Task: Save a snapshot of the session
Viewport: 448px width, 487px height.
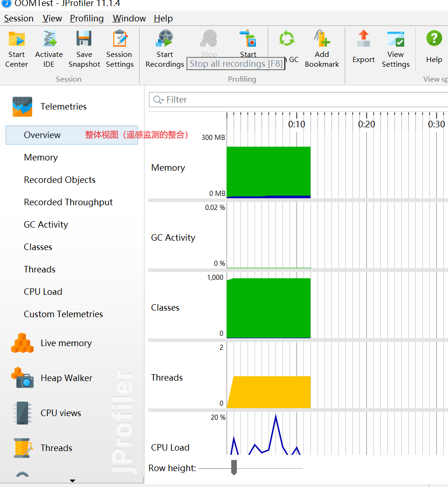Action: click(x=84, y=49)
